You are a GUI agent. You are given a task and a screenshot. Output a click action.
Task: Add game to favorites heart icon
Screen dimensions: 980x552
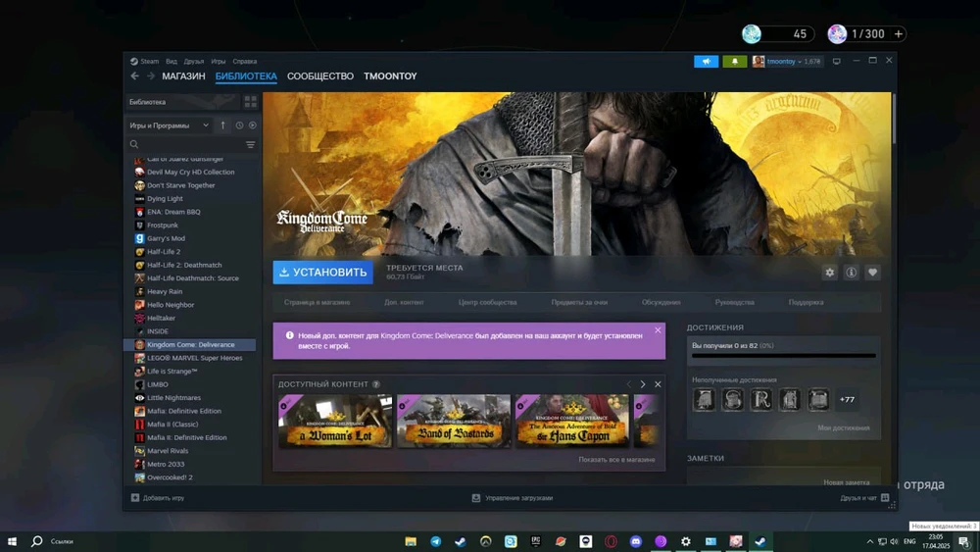(872, 273)
